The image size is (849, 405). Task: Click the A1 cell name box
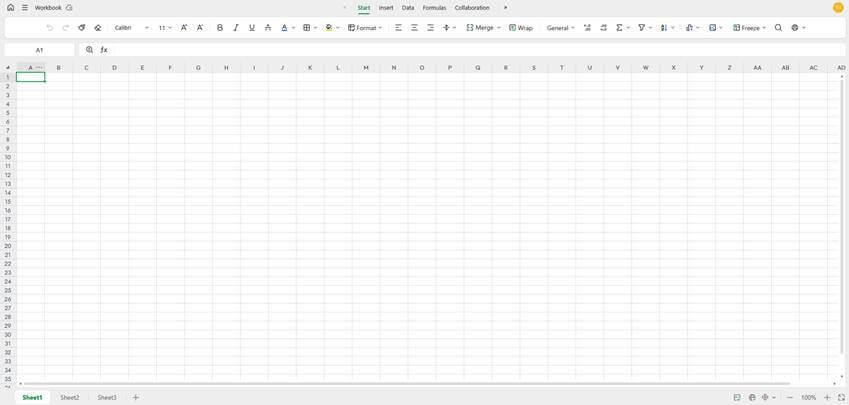coord(40,50)
